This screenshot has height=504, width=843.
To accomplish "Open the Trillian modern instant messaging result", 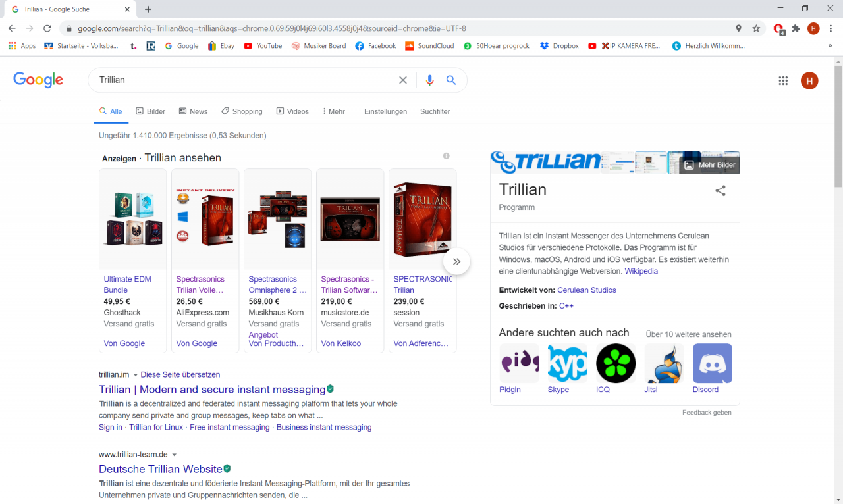I will pyautogui.click(x=212, y=390).
